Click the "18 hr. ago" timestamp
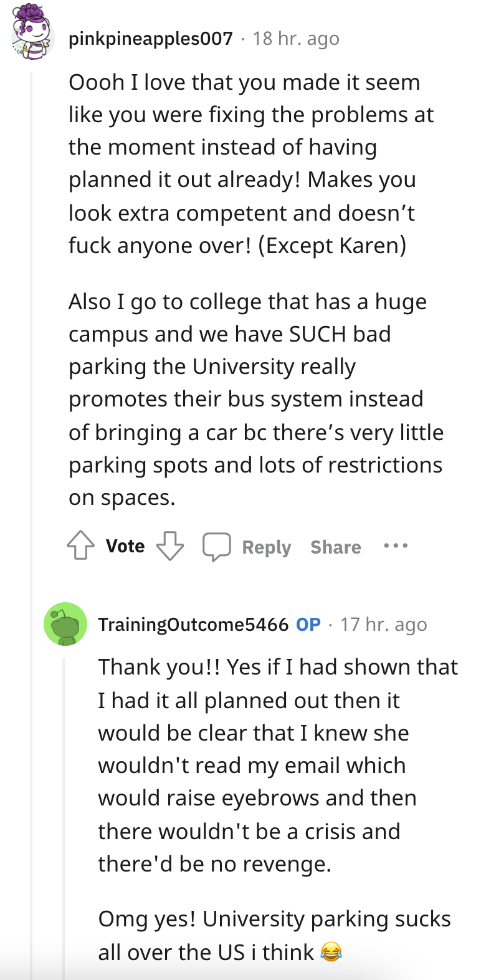This screenshot has width=481, height=980. click(x=296, y=39)
